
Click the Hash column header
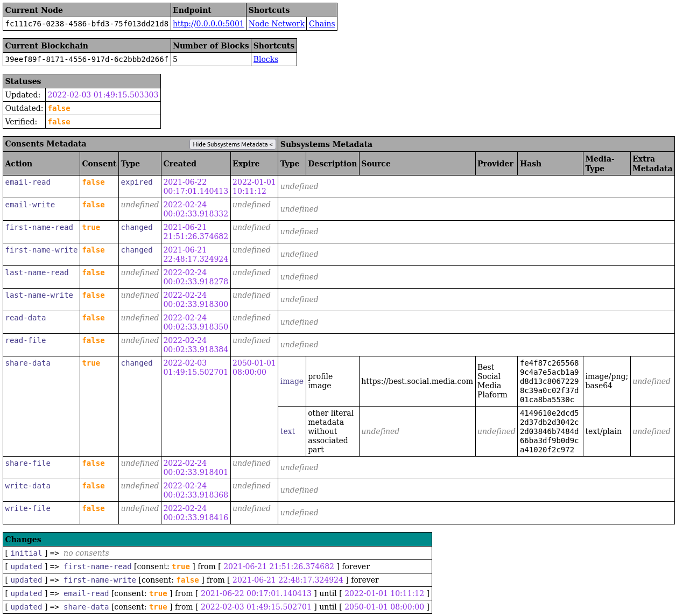(x=550, y=164)
